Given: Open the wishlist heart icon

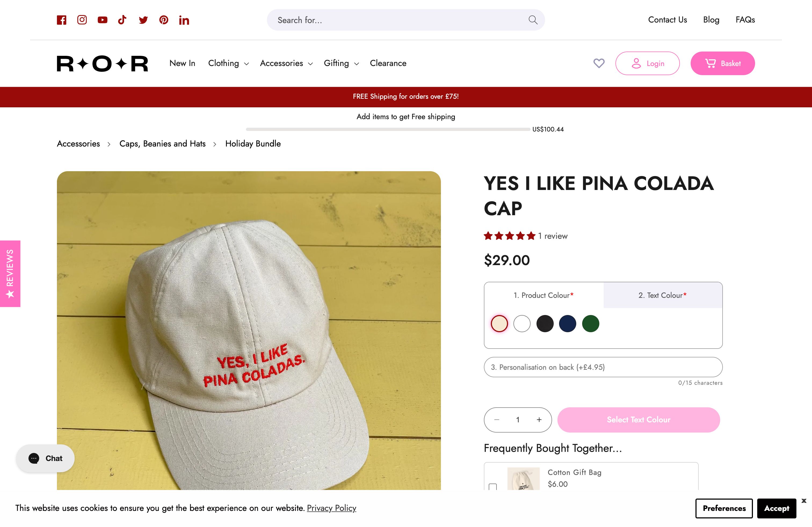Looking at the screenshot, I should pos(599,63).
